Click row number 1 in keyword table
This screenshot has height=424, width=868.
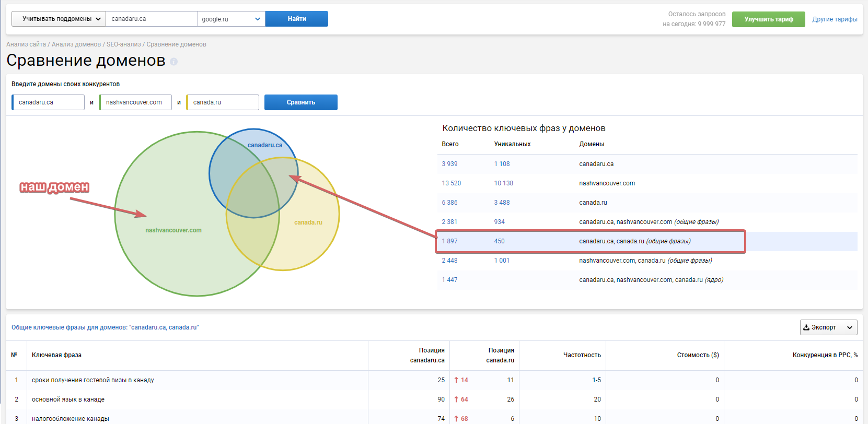[x=16, y=380]
